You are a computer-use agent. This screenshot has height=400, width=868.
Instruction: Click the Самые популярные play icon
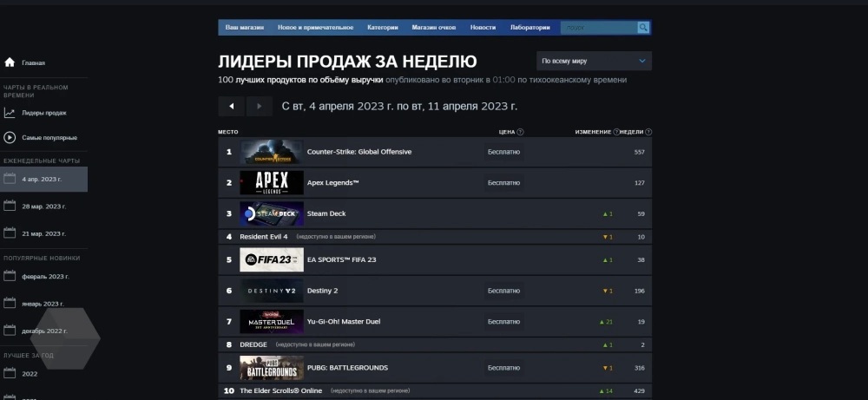point(10,137)
